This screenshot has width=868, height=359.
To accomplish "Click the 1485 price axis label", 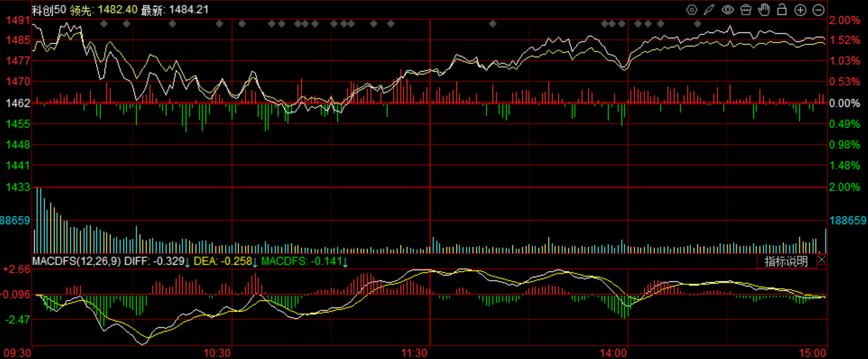I will coord(19,40).
